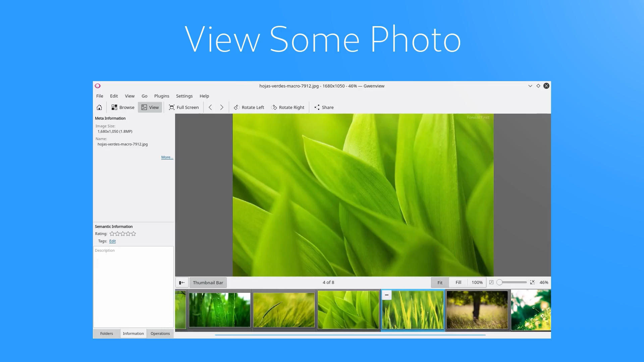Click into the Description text field

pyautogui.click(x=133, y=287)
